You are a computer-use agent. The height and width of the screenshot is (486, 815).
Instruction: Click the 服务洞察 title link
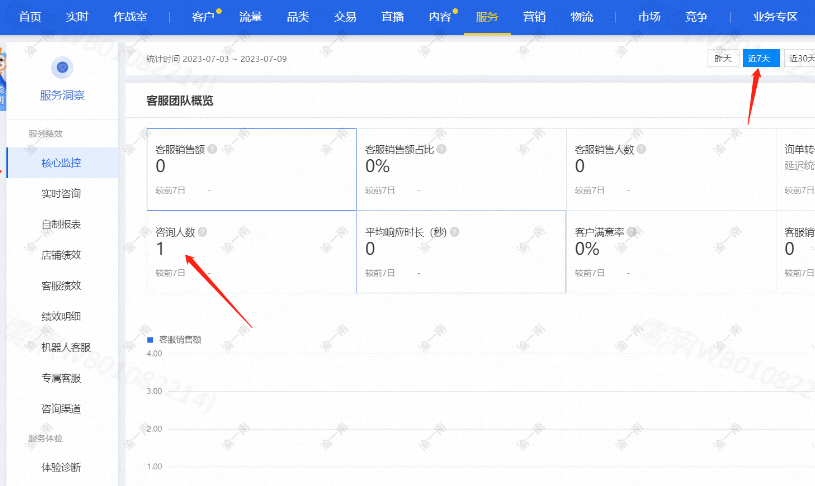click(62, 95)
